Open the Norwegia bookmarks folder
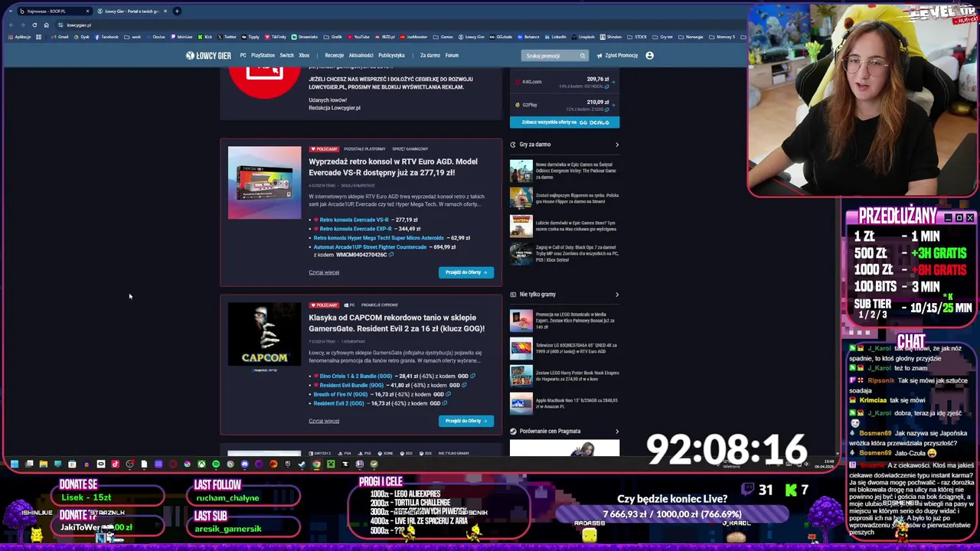This screenshot has height=551, width=980. 691,37
